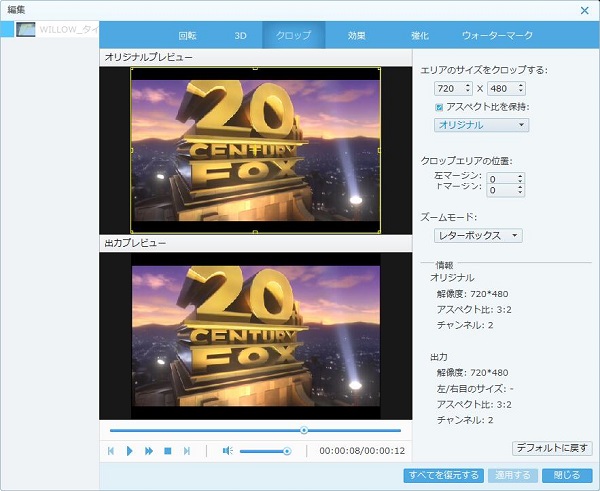Screen dimensions: 600x491
Task: Increase crop width with the up arrow
Action: coord(468,85)
